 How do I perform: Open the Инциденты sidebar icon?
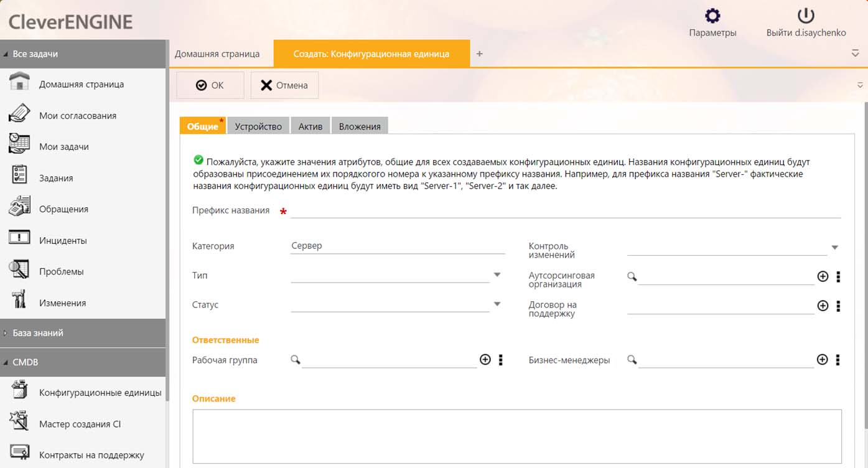pyautogui.click(x=19, y=238)
